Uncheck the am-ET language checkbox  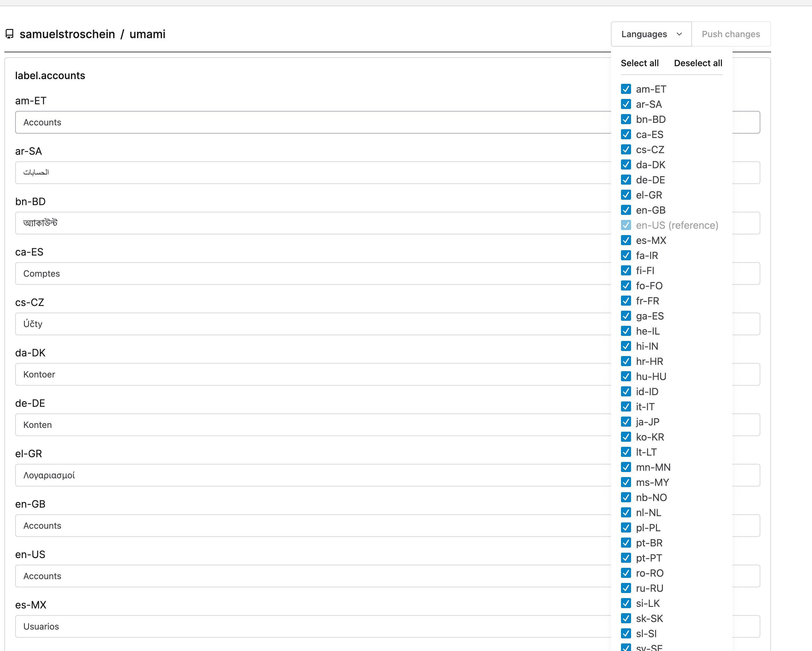coord(626,89)
